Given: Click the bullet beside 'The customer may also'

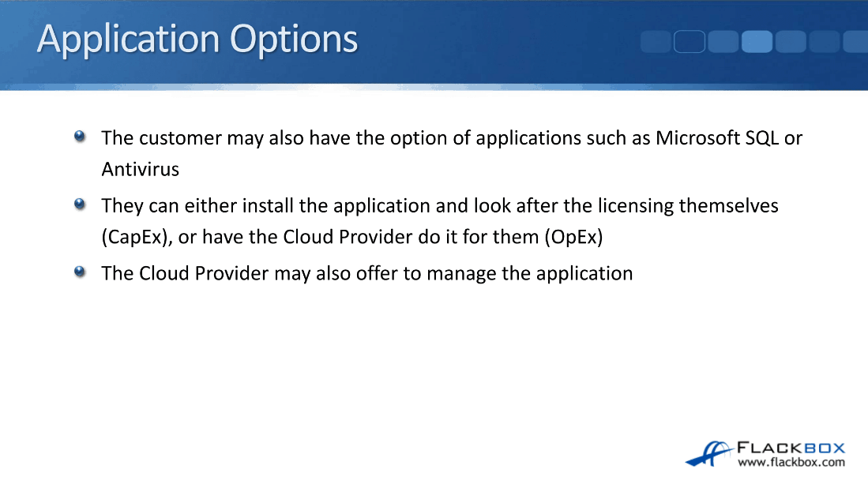Looking at the screenshot, I should point(80,137).
